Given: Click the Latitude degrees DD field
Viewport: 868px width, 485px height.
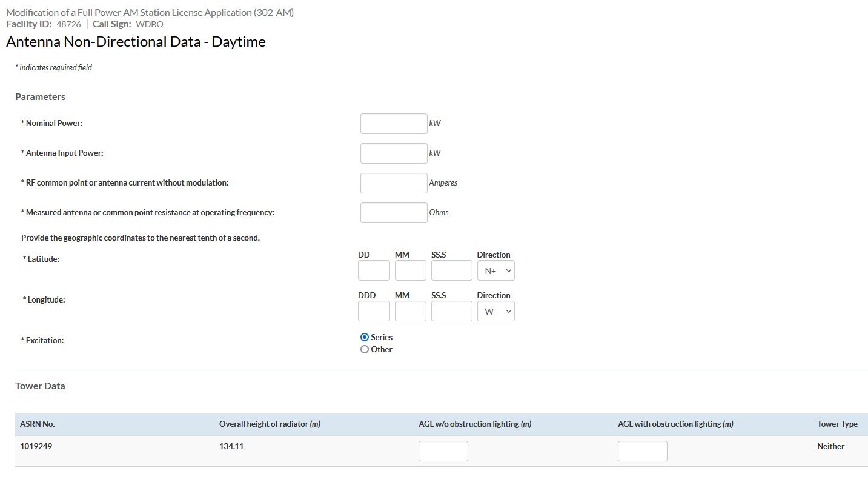Looking at the screenshot, I should pos(374,270).
